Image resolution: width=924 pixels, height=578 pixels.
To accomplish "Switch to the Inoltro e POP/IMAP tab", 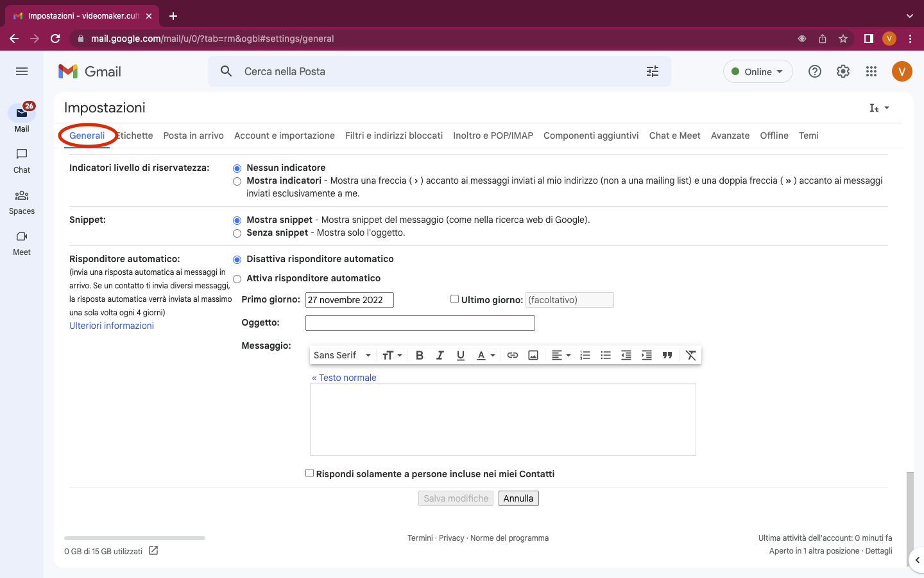I will (492, 136).
